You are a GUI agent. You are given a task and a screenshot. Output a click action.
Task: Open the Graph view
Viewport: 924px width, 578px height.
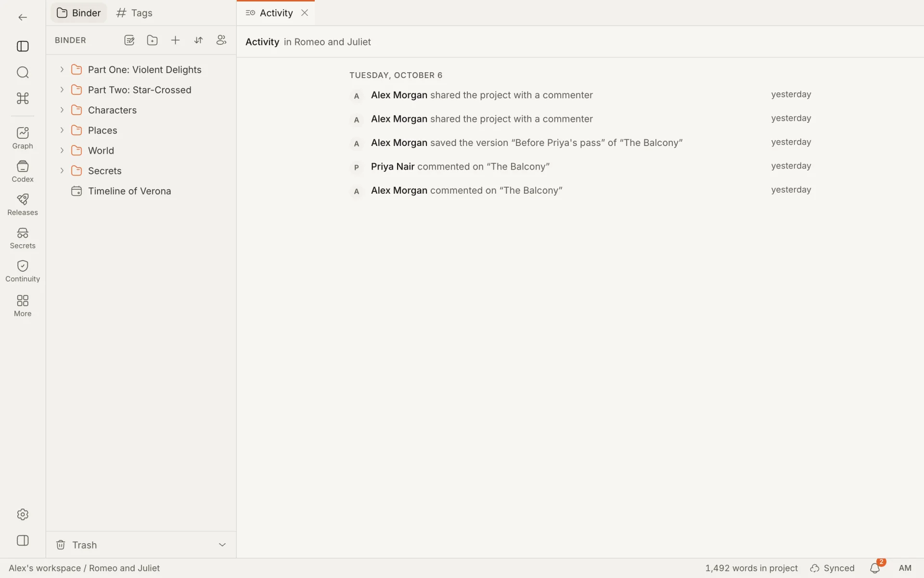[23, 138]
